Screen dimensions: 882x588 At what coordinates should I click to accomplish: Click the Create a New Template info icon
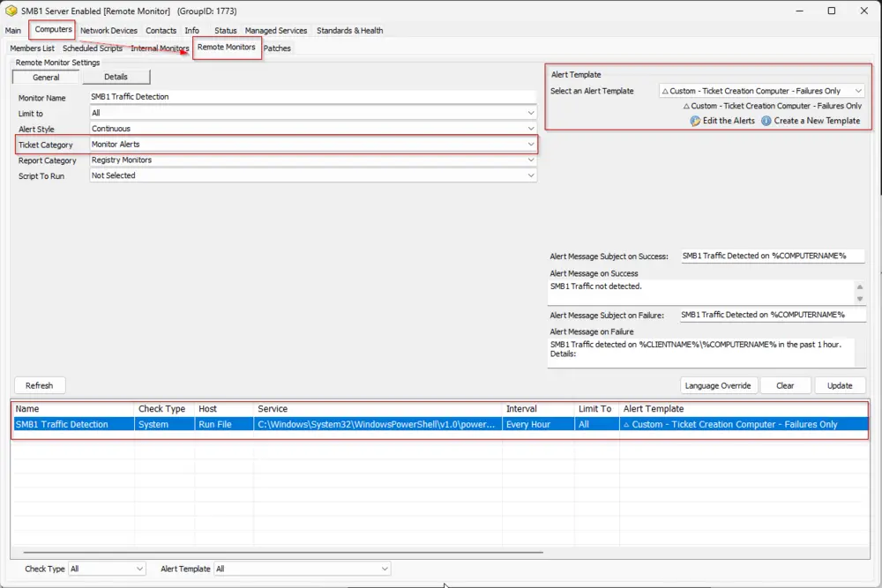click(766, 121)
